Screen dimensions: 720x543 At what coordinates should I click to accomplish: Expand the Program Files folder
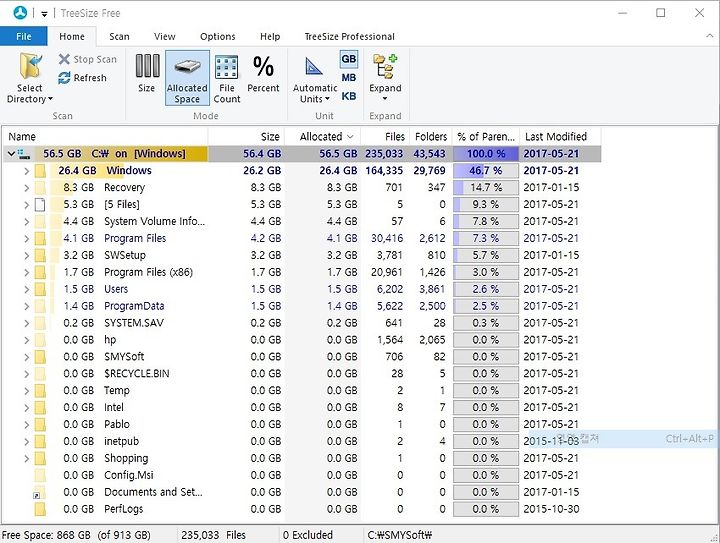tap(26, 239)
